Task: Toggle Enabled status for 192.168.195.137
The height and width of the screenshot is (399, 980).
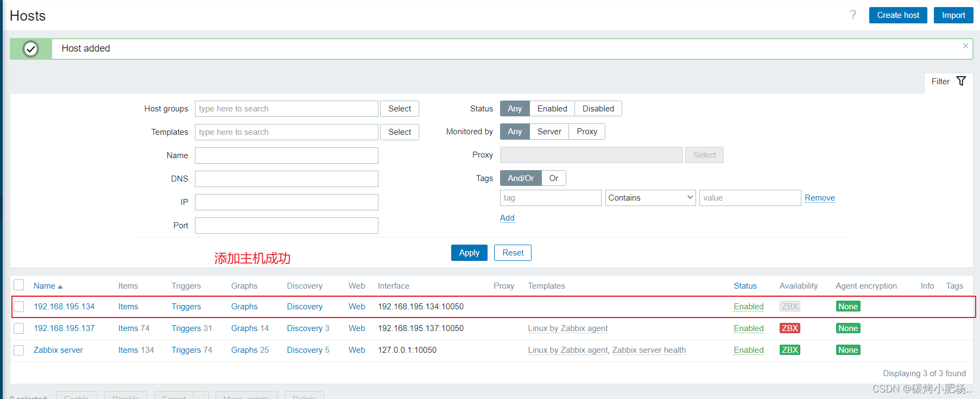Action: (x=749, y=328)
